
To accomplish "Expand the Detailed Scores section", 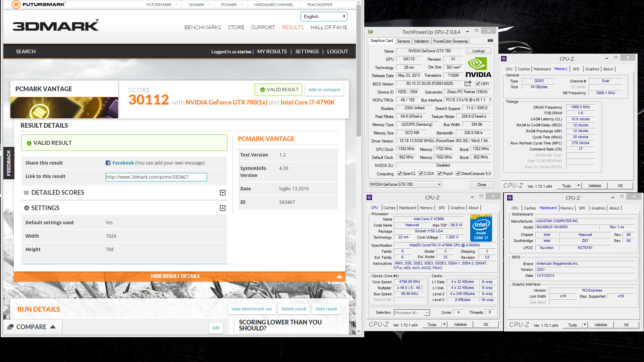I will click(x=222, y=193).
